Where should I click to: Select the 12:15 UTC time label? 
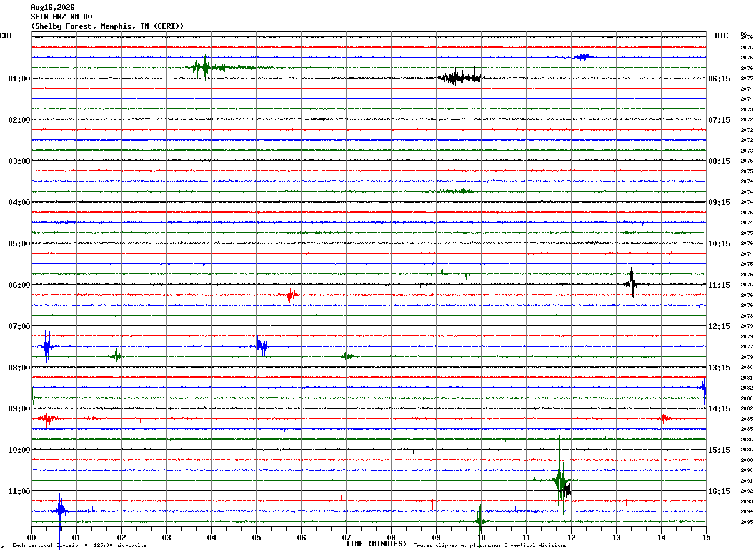pos(719,326)
